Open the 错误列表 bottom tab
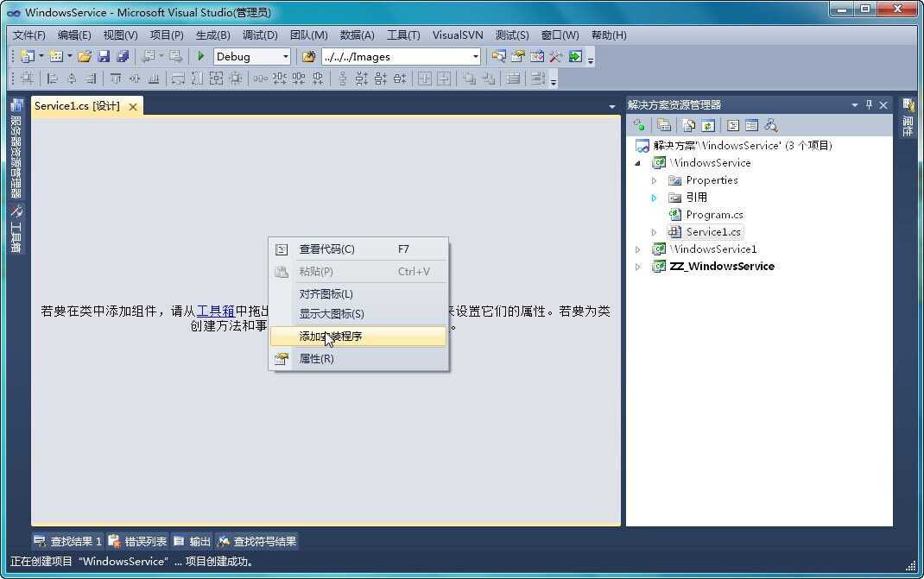The width and height of the screenshot is (924, 579). pyautogui.click(x=138, y=541)
